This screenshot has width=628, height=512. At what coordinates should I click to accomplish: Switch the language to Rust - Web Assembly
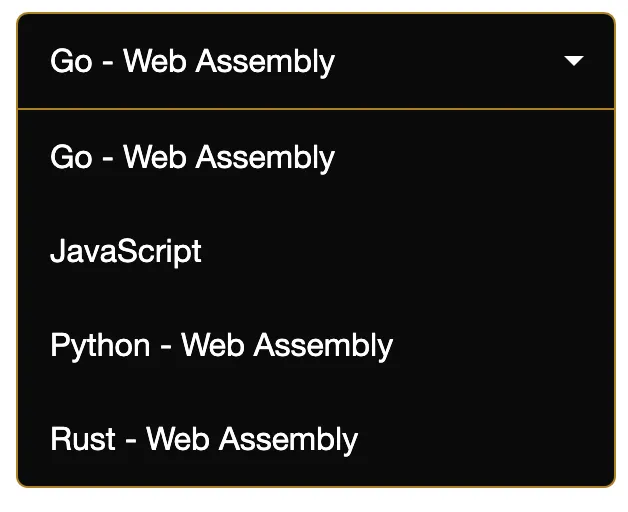click(x=204, y=440)
